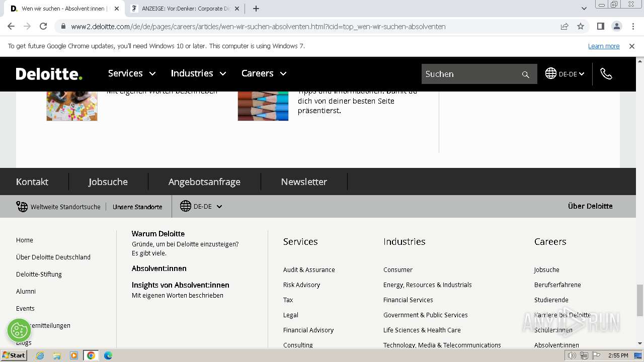The image size is (644, 362).
Task: Open Energy, Resources & Industrials link
Action: click(x=428, y=285)
